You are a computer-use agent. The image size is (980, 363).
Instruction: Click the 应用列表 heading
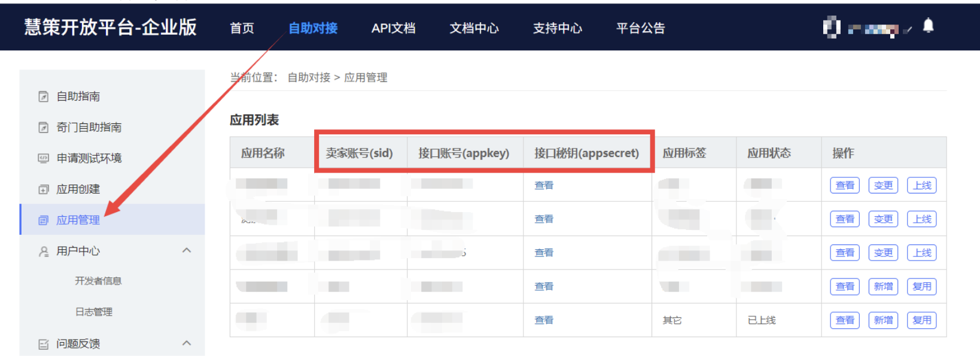click(254, 120)
